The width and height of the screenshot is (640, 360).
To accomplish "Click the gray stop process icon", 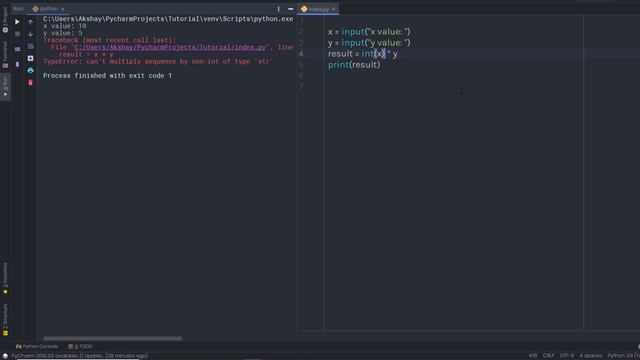I will pyautogui.click(x=17, y=34).
